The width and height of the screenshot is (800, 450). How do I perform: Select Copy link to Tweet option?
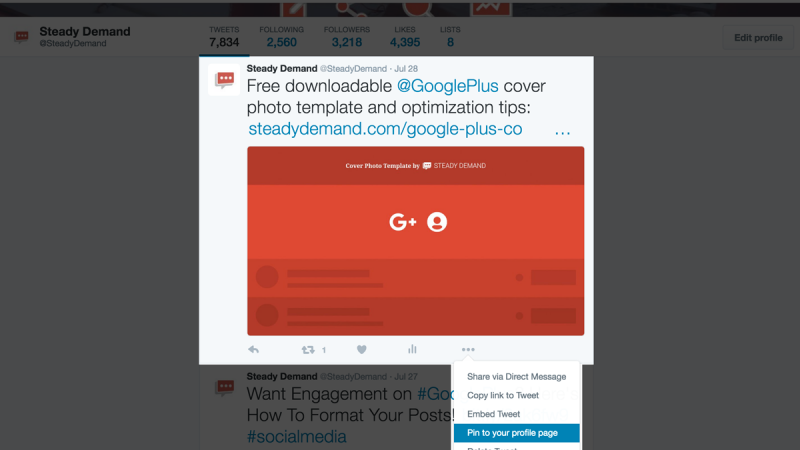click(503, 395)
